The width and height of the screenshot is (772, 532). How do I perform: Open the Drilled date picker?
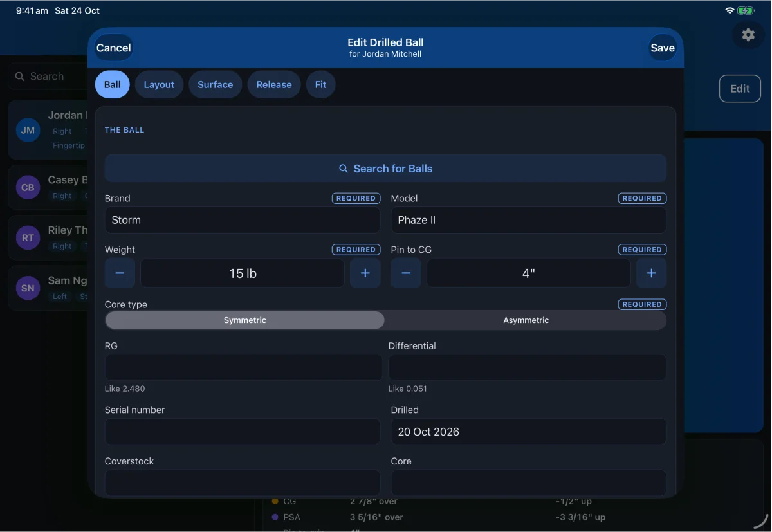(529, 432)
